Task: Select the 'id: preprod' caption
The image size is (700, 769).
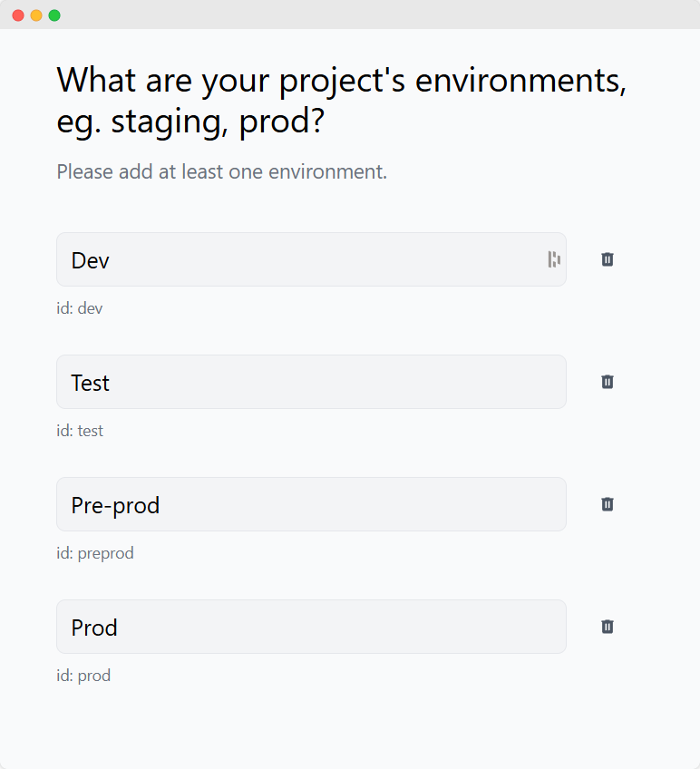Action: coord(95,553)
